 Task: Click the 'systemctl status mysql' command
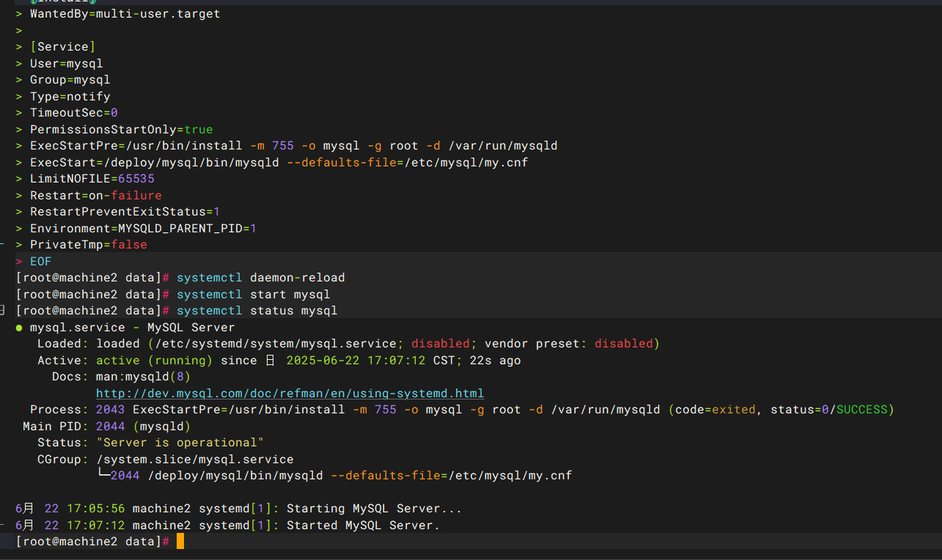pyautogui.click(x=257, y=311)
